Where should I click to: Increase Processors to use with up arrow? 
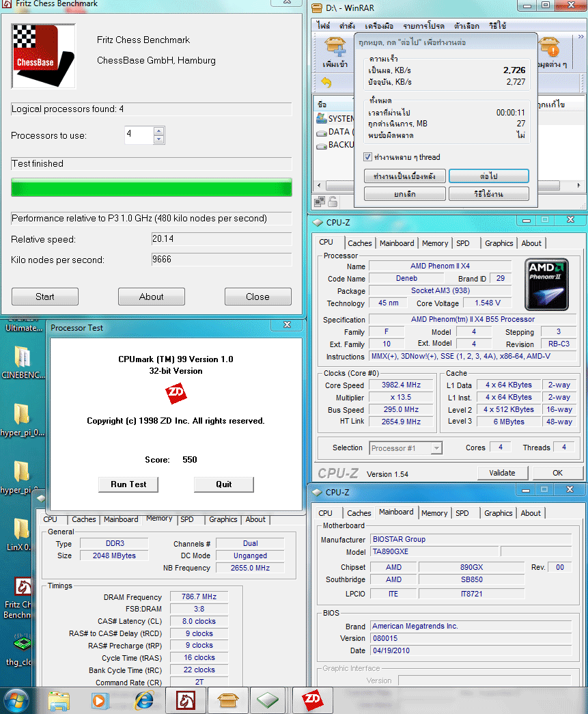[158, 131]
